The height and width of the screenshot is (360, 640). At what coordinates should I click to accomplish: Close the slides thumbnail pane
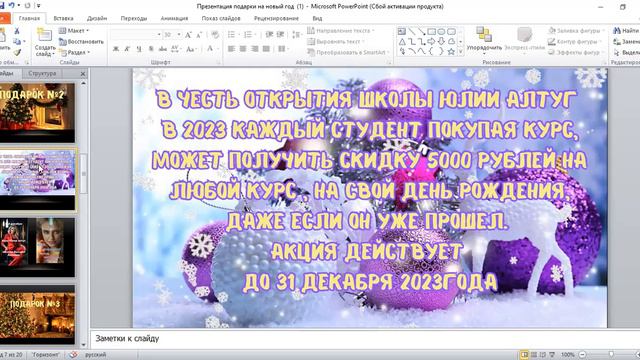[83, 74]
